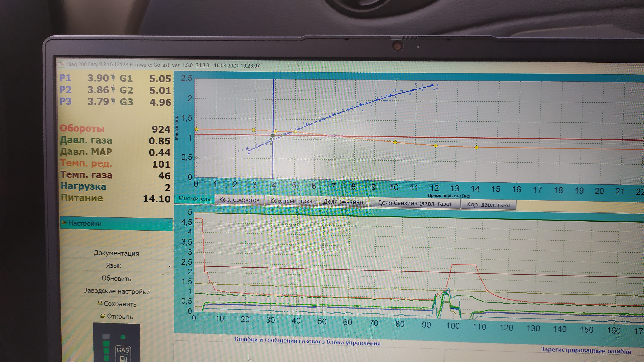
Task: Click the Давл. газа readout label
Action: [86, 140]
